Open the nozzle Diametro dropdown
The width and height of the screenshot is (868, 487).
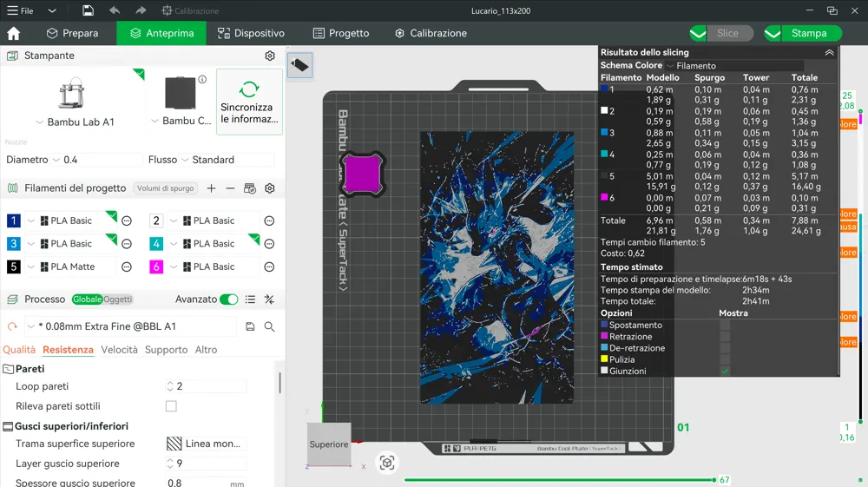coord(97,160)
